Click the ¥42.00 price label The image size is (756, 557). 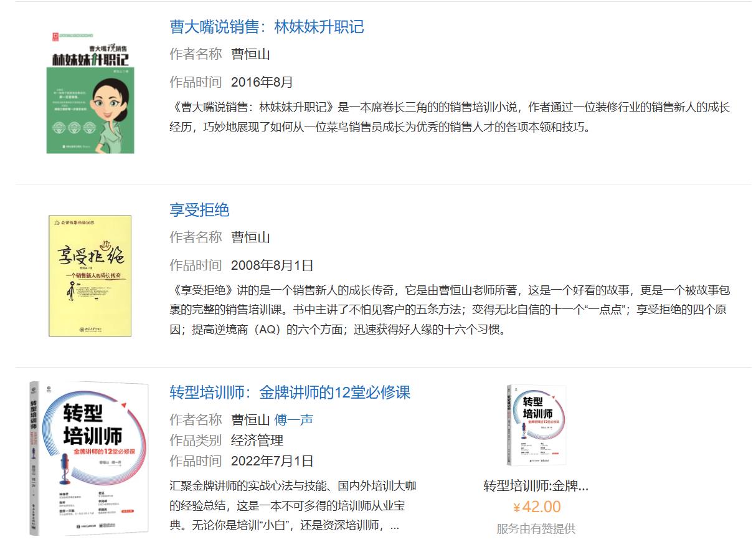(x=537, y=507)
